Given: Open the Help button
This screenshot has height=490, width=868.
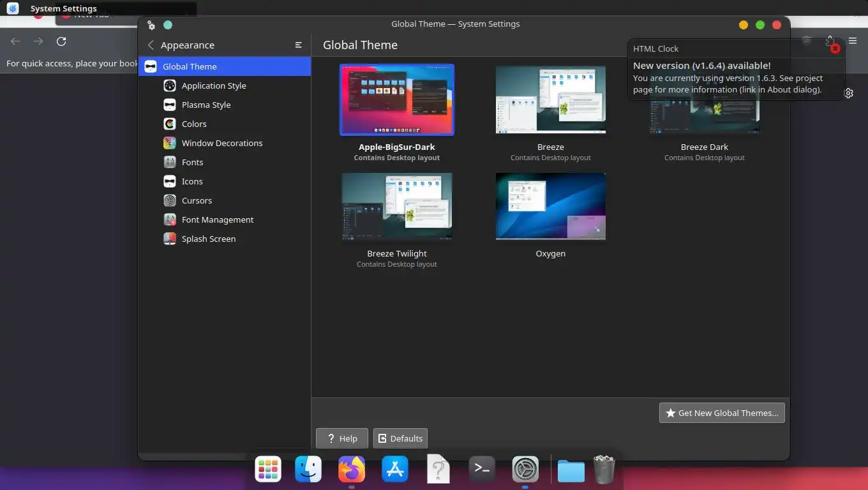Looking at the screenshot, I should 342,438.
